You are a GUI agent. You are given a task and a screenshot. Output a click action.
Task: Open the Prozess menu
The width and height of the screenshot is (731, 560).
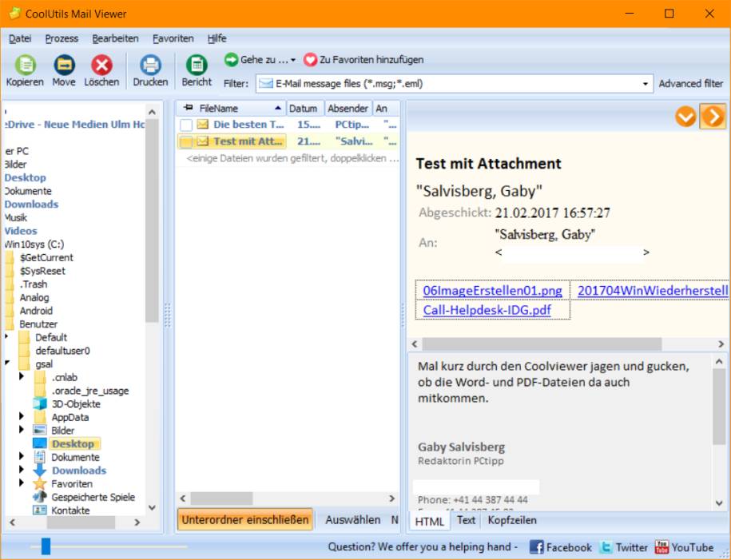(62, 38)
